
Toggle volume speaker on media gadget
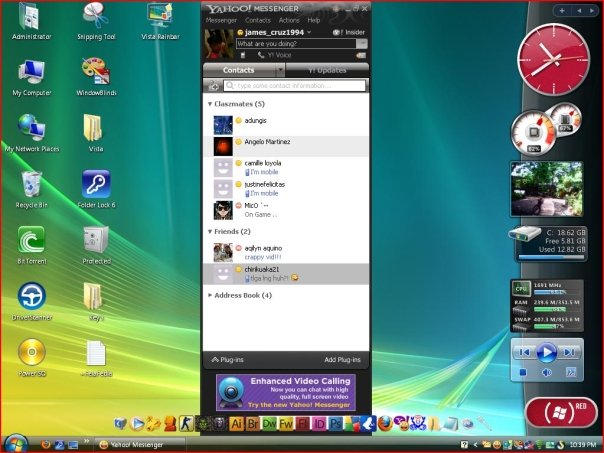tap(546, 372)
